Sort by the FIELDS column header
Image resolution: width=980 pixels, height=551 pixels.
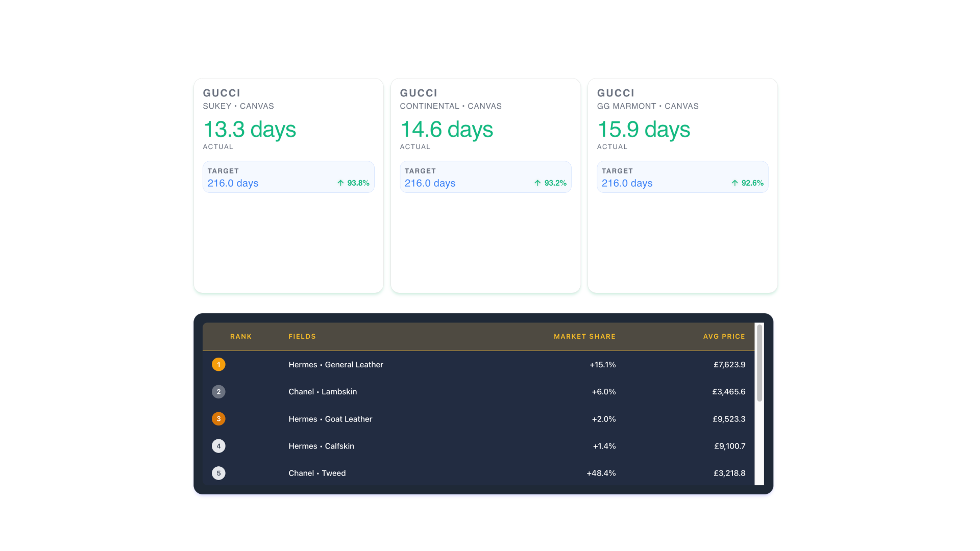(x=302, y=337)
